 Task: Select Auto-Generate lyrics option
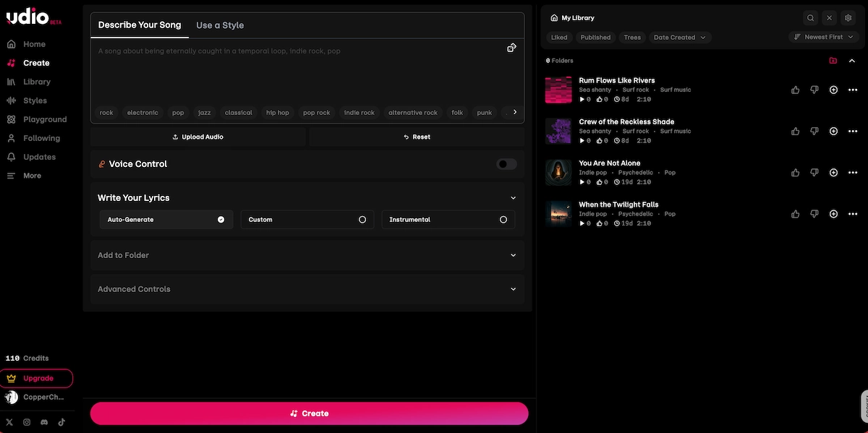166,220
